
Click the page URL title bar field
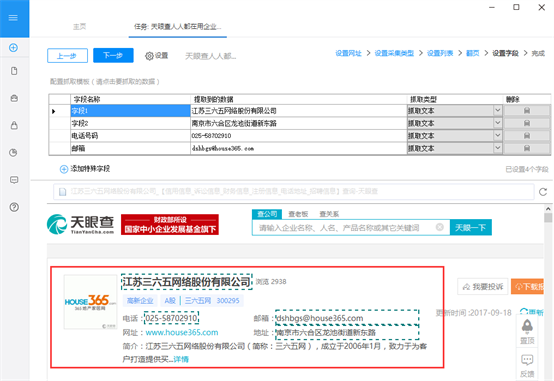pyautogui.click(x=294, y=192)
